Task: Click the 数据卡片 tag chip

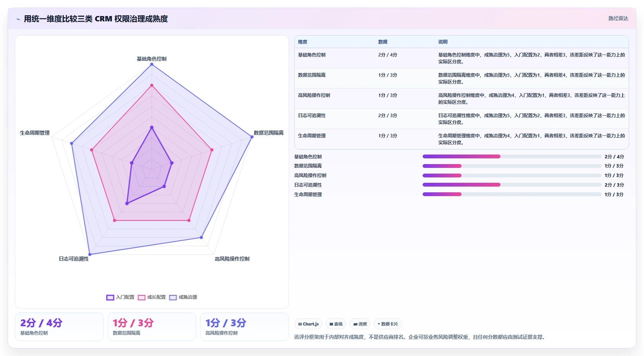Action: 388,324
